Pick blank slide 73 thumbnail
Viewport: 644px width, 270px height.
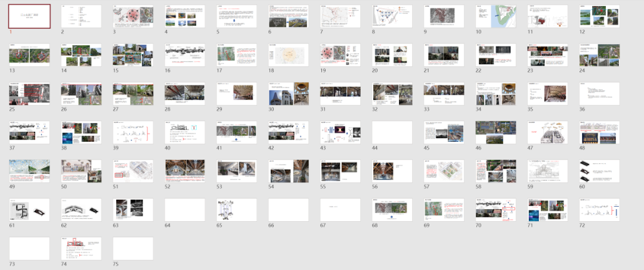[30, 249]
